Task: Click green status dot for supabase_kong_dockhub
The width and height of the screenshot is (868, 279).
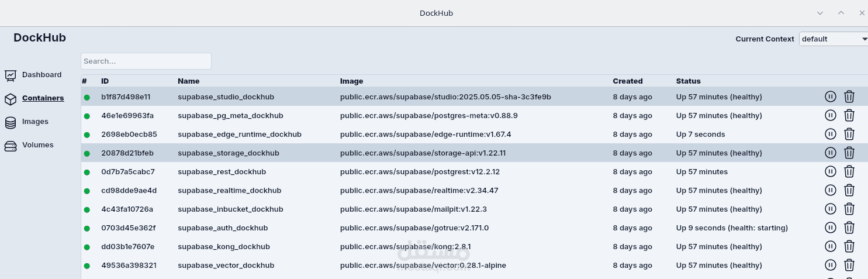Action: [87, 247]
